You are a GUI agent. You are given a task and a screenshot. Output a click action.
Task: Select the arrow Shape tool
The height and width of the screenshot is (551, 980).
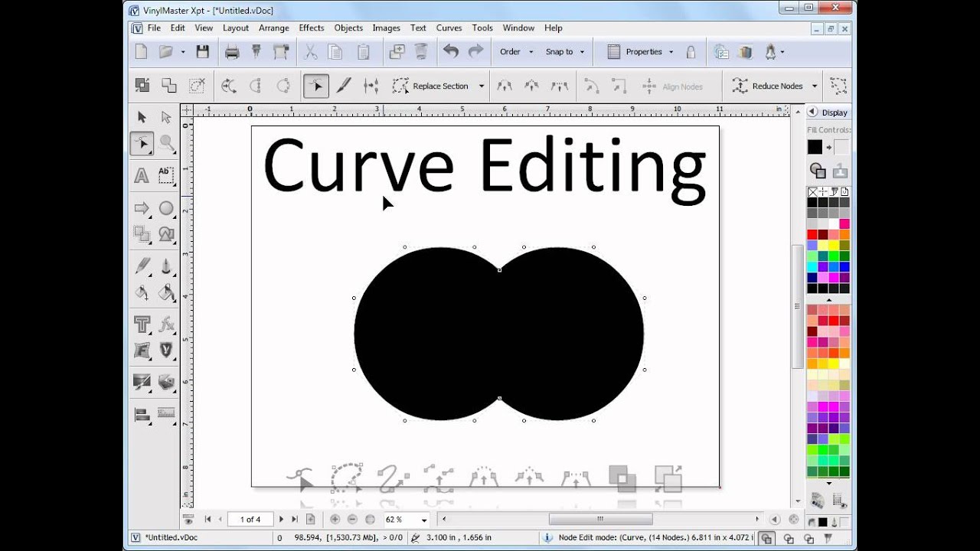click(142, 208)
